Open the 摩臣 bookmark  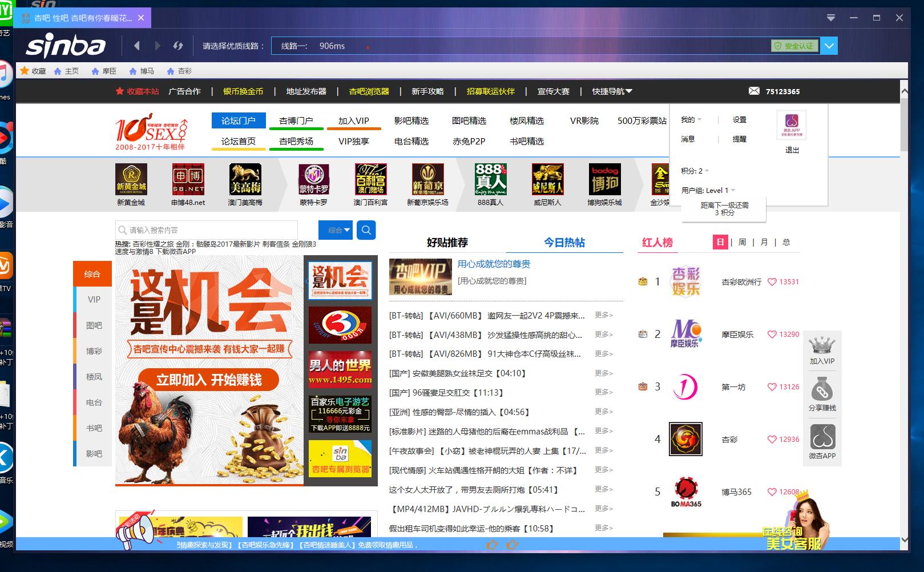tap(103, 71)
